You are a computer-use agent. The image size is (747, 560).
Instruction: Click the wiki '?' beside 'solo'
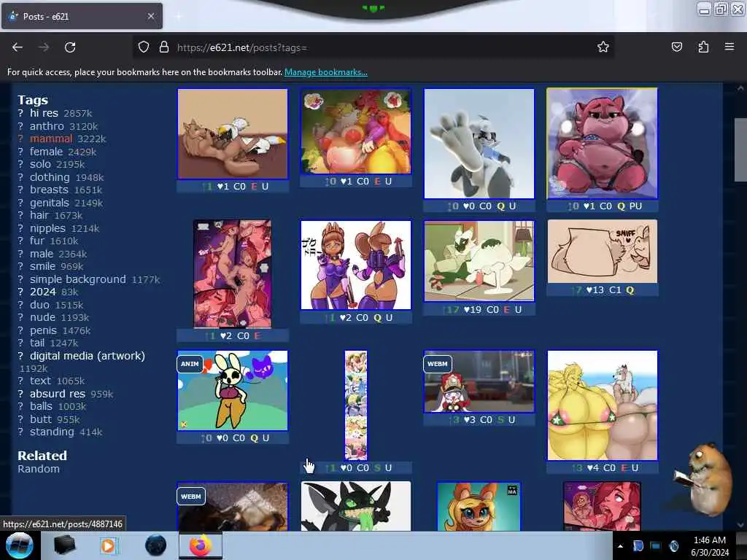20,164
